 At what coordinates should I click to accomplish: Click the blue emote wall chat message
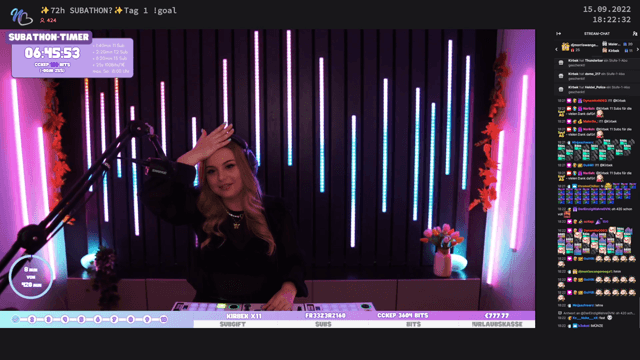point(596,194)
